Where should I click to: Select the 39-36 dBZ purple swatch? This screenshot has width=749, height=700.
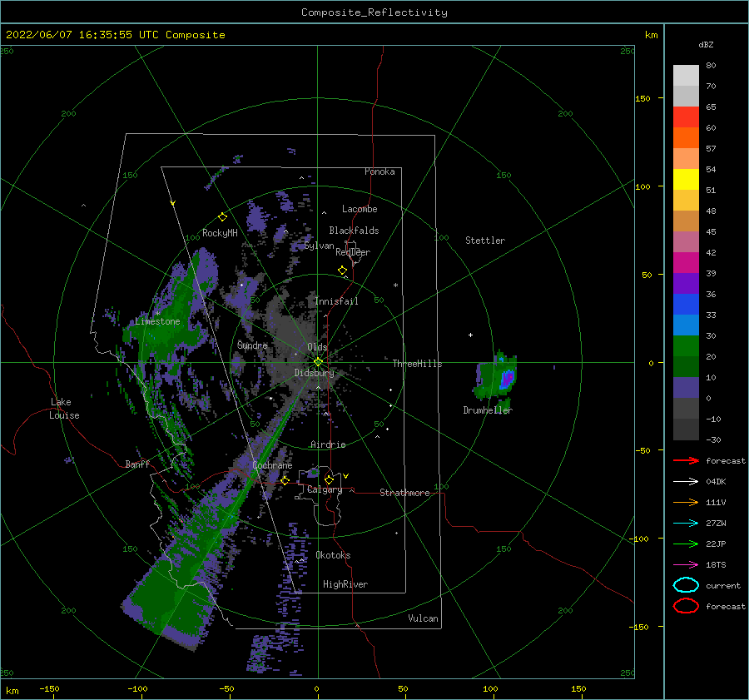(686, 284)
